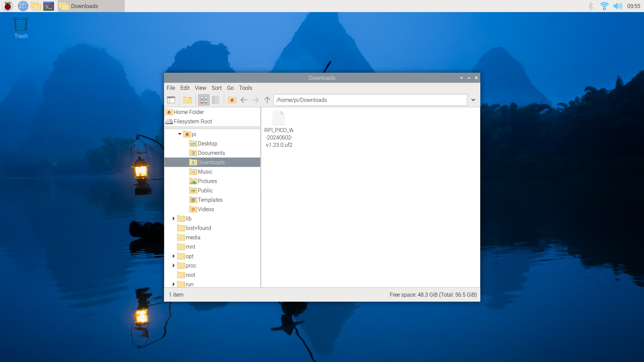Expand the lib folder in the tree
This screenshot has width=644, height=362.
[x=174, y=218]
